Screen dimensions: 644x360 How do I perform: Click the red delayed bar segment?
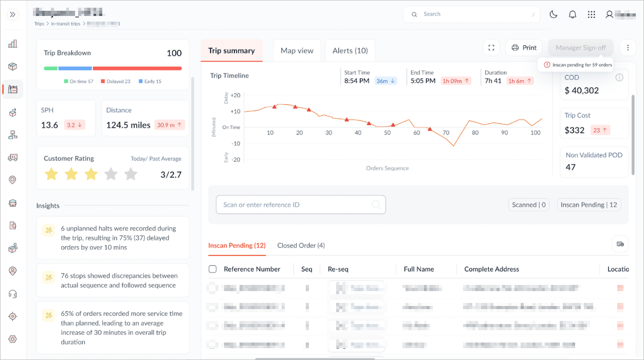pos(137,68)
